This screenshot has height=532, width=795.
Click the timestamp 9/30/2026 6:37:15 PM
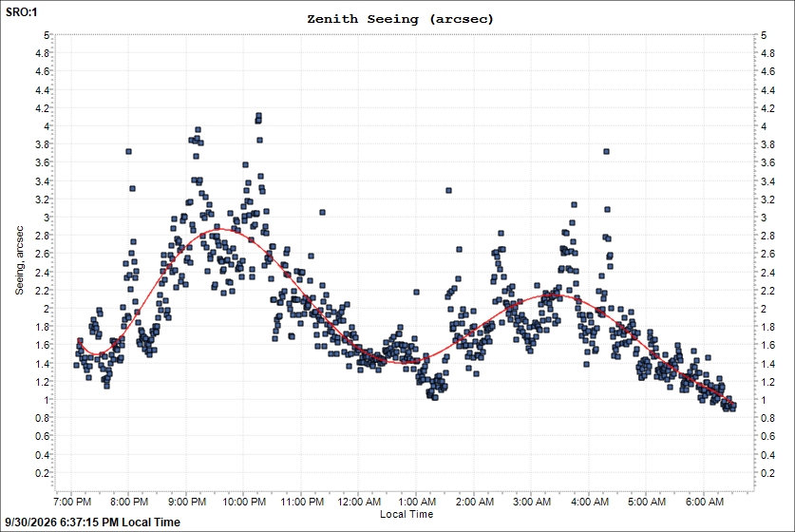pyautogui.click(x=63, y=522)
